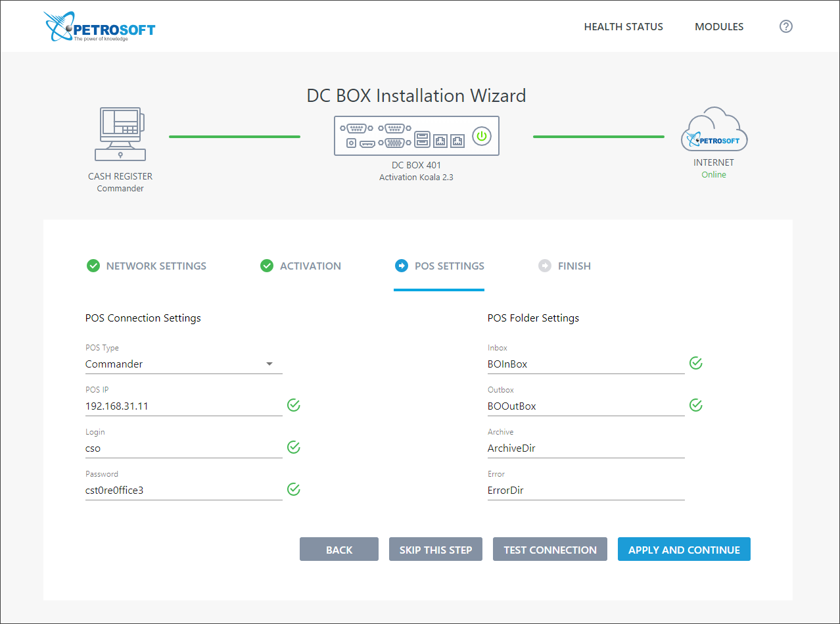Click the 'Online' internet status text
The height and width of the screenshot is (624, 840).
[x=714, y=175]
